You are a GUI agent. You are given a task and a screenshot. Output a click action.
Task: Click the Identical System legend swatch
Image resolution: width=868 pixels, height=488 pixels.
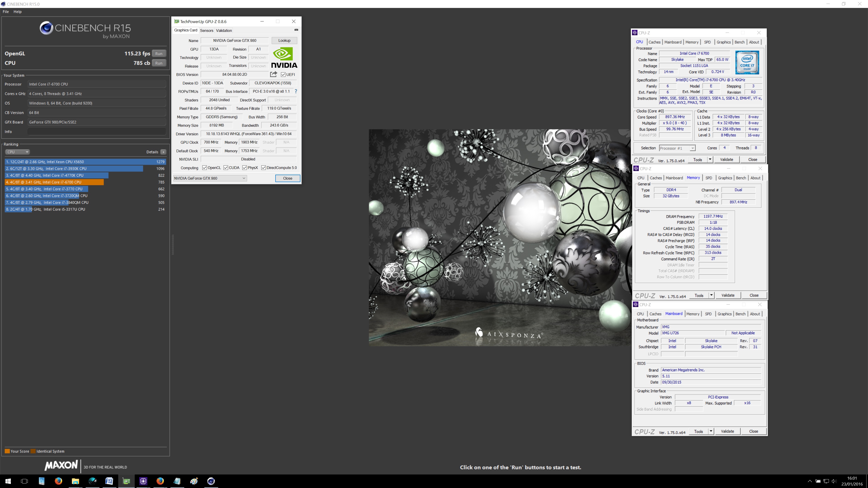click(x=33, y=451)
